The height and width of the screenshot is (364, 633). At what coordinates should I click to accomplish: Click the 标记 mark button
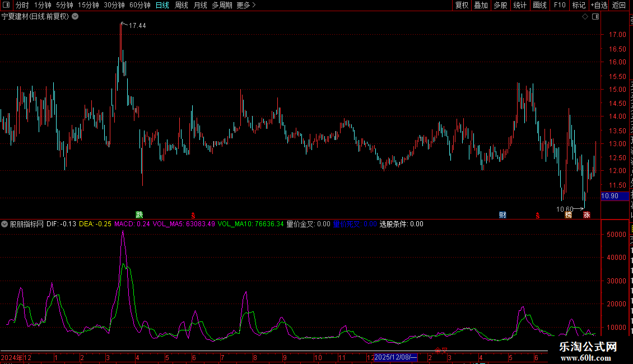click(x=579, y=5)
